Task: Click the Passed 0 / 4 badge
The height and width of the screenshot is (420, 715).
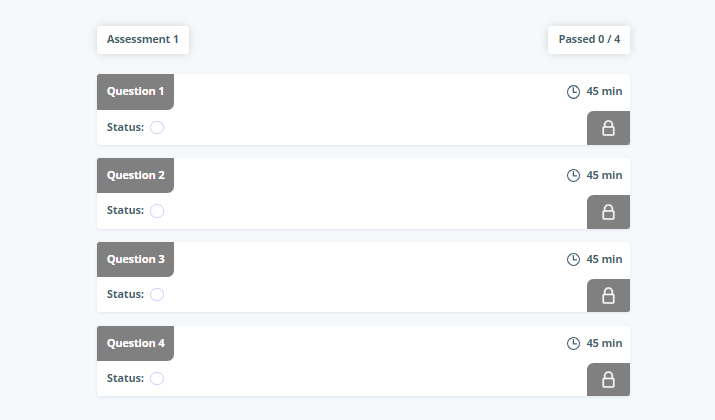Action: click(x=589, y=40)
